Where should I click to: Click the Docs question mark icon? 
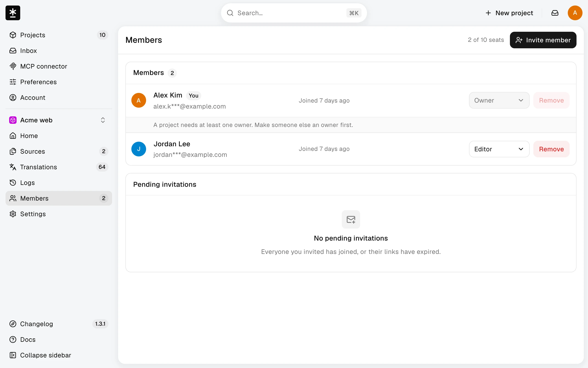click(x=13, y=339)
